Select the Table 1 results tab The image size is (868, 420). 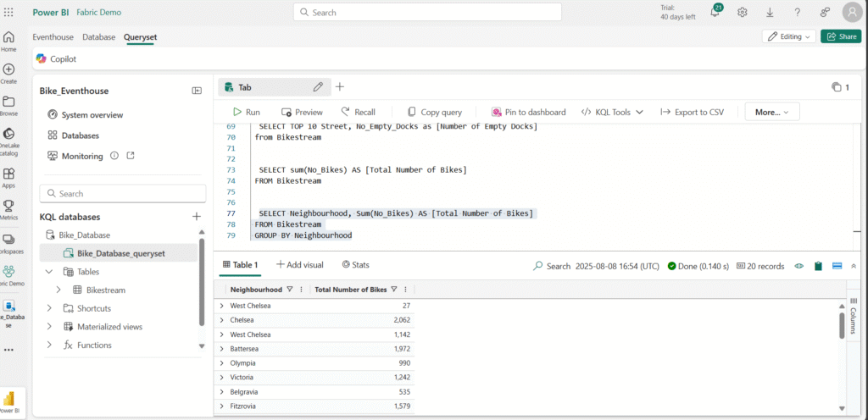(x=240, y=265)
